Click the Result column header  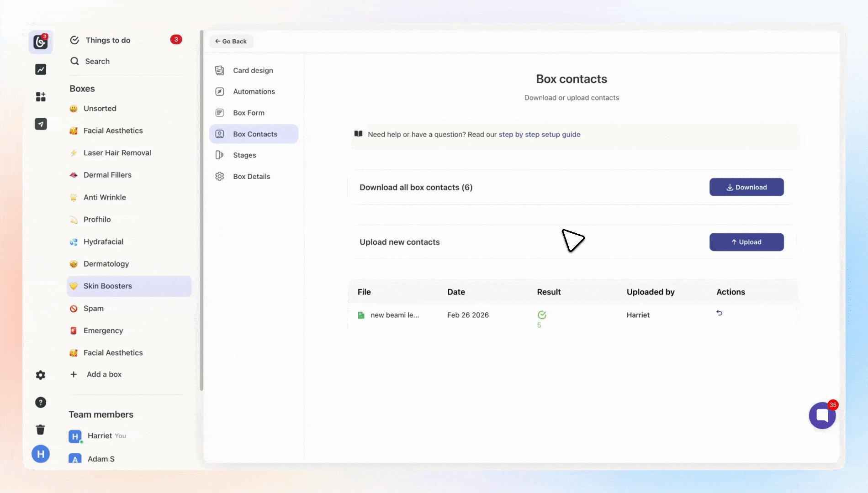(549, 292)
